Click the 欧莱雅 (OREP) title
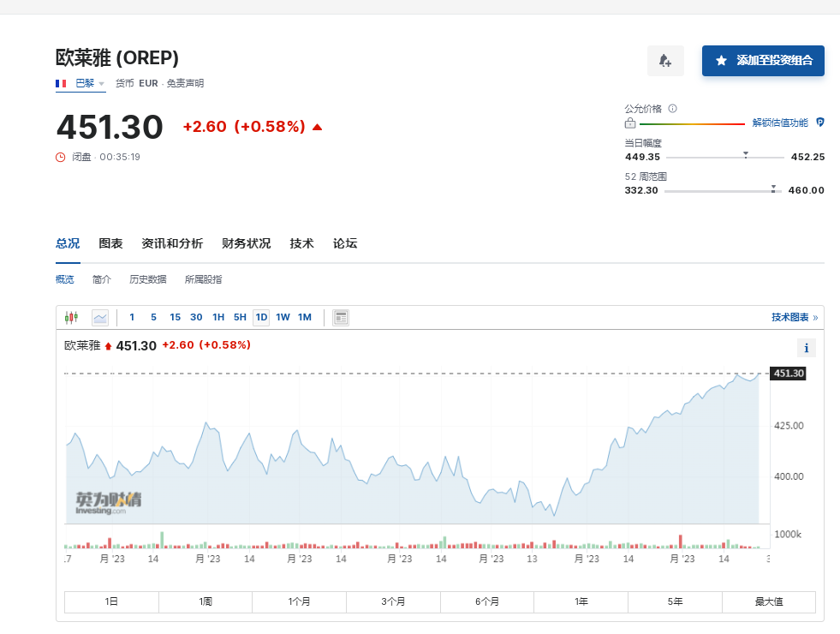This screenshot has height=634, width=840. 117,58
